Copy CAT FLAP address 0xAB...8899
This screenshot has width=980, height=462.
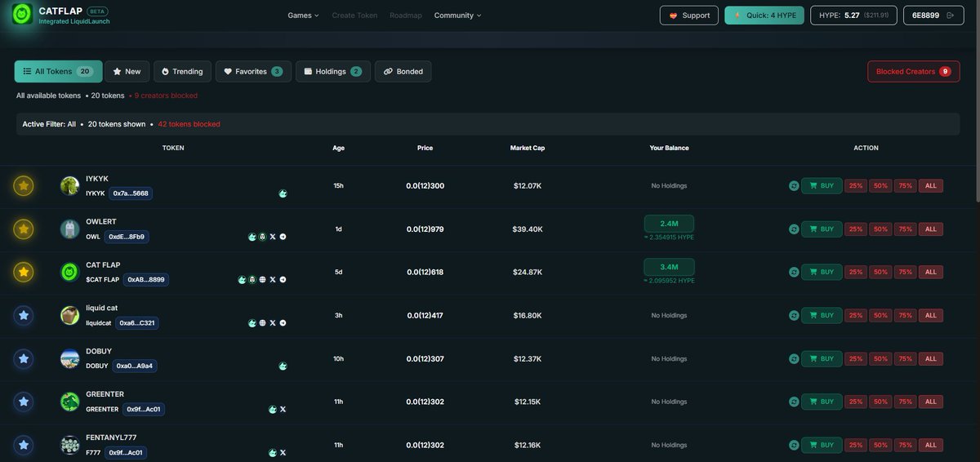pos(145,279)
